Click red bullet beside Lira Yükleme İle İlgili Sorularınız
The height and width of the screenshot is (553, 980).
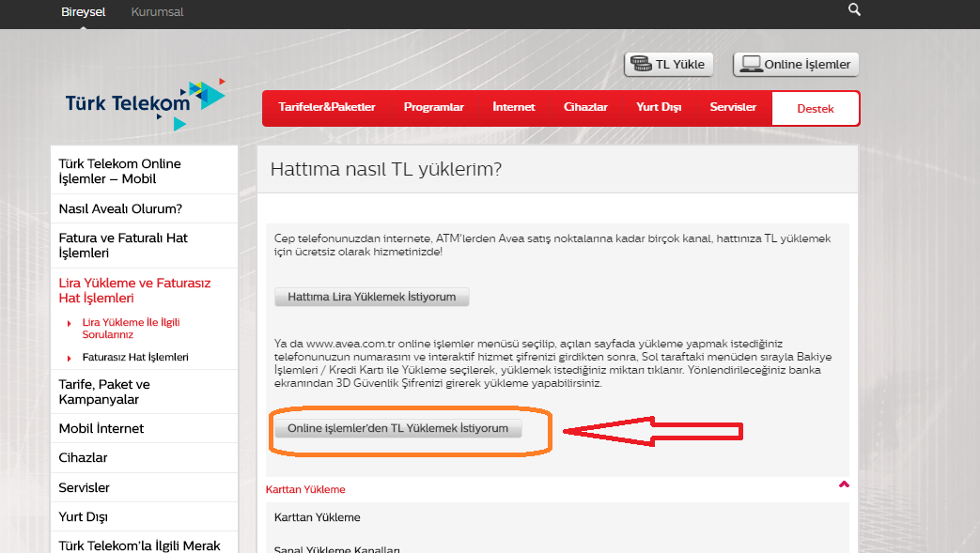click(x=69, y=323)
